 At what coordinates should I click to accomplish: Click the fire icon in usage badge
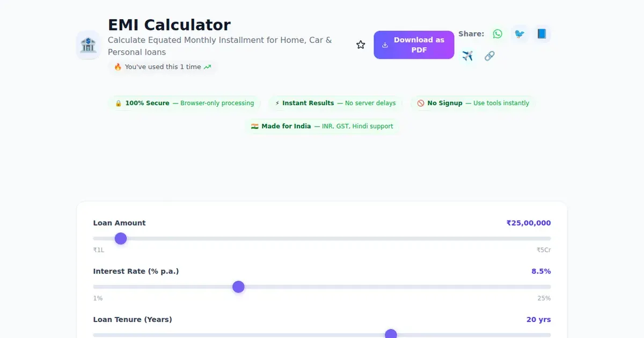(118, 67)
